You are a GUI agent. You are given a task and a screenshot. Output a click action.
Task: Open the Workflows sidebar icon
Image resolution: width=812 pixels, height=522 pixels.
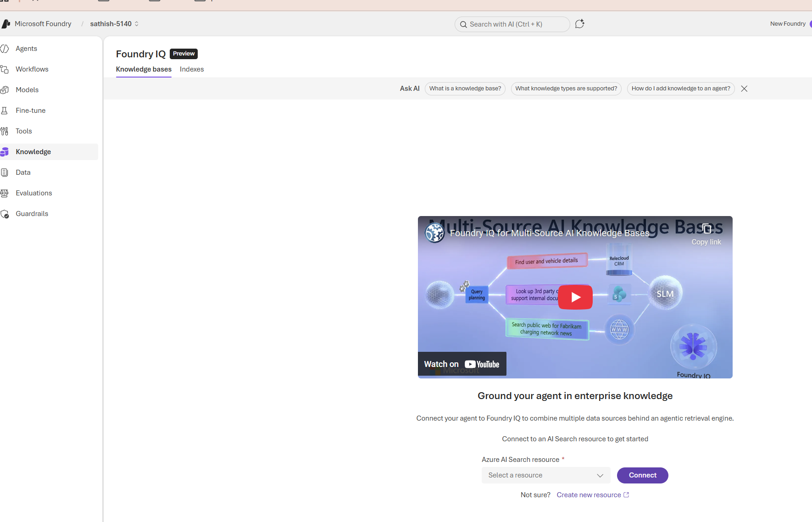[x=5, y=69]
